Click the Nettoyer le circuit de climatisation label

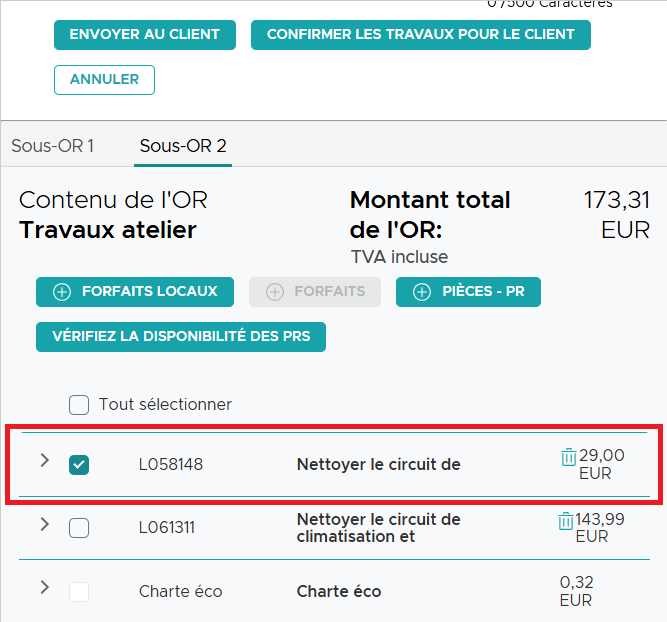coord(379,528)
